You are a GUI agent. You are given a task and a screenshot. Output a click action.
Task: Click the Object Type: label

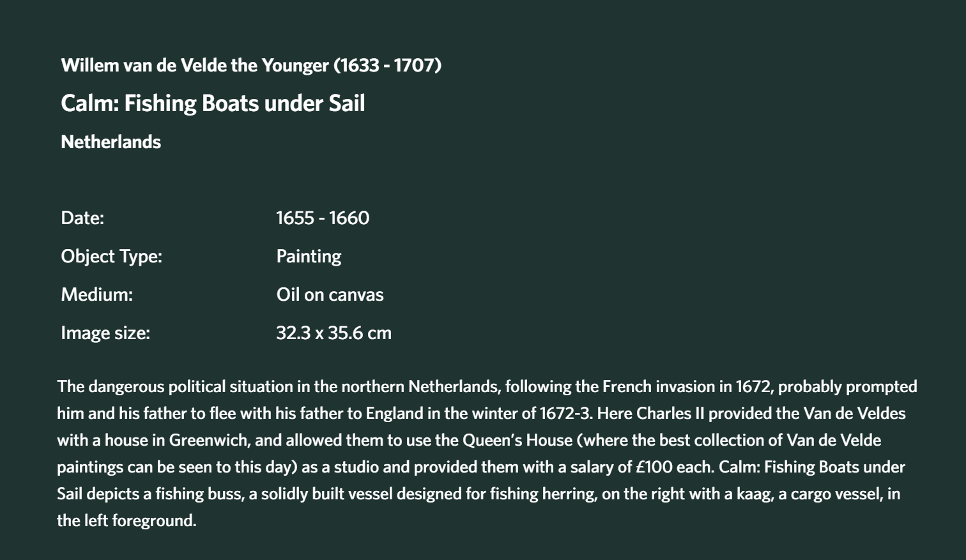click(x=111, y=256)
